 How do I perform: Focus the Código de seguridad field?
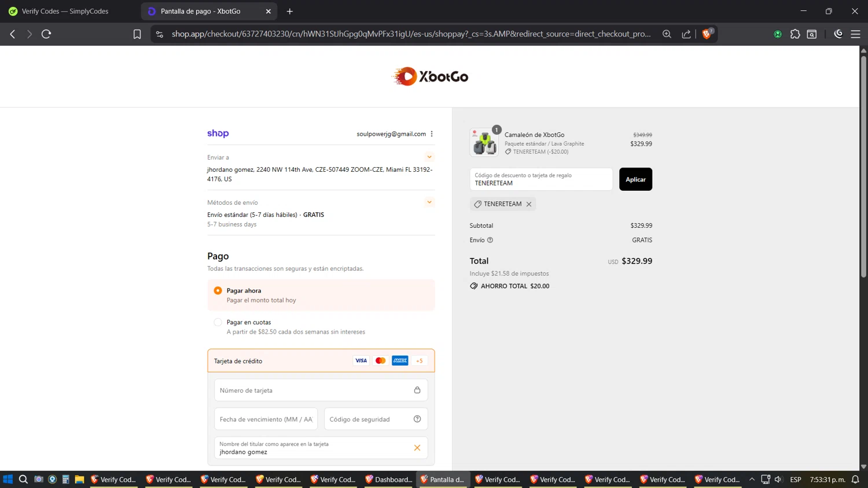(376, 419)
